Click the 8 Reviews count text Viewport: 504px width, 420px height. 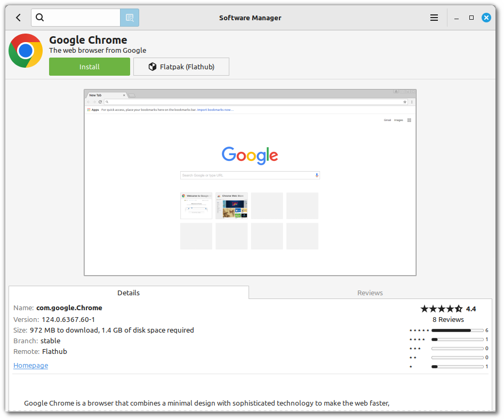point(448,319)
